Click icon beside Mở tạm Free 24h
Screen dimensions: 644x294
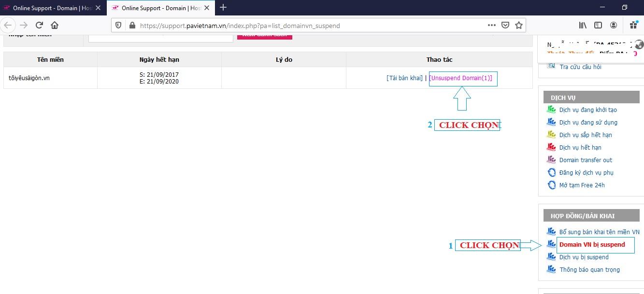551,185
